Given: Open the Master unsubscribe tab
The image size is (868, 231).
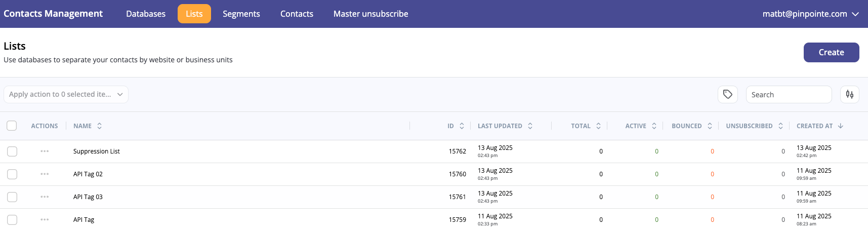Looking at the screenshot, I should point(370,14).
